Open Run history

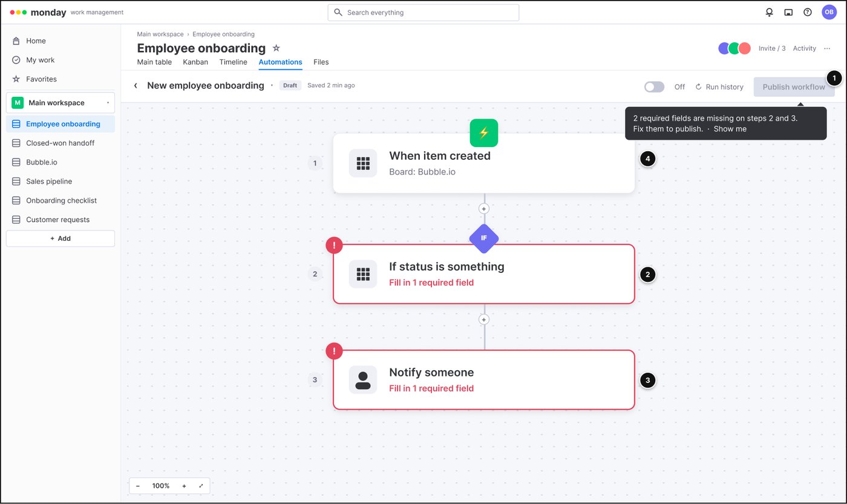[719, 87]
